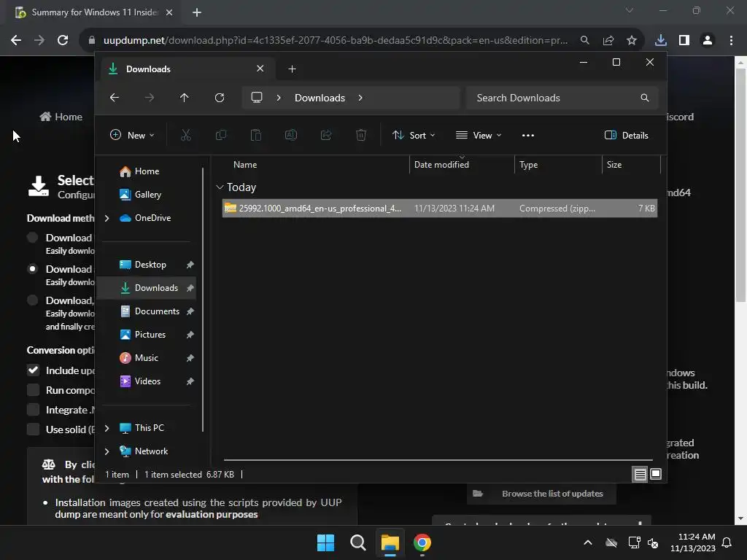Toggle the Details pane button
The image size is (747, 560).
(626, 135)
